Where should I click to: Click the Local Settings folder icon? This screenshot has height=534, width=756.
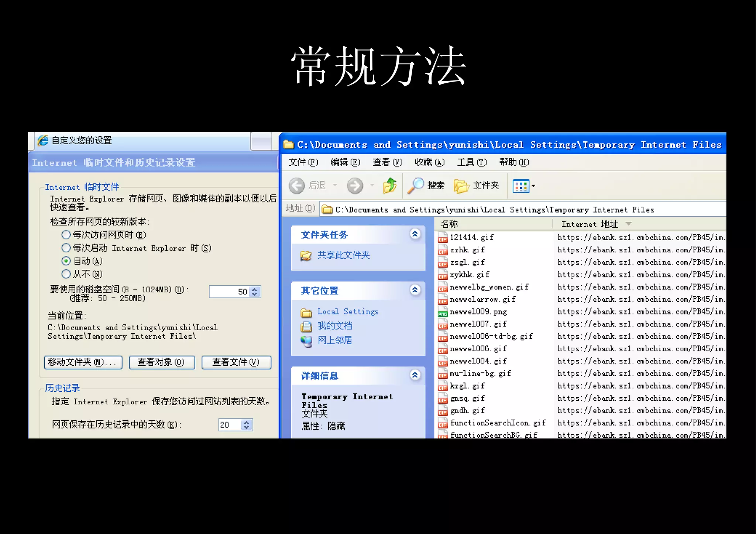tap(306, 313)
